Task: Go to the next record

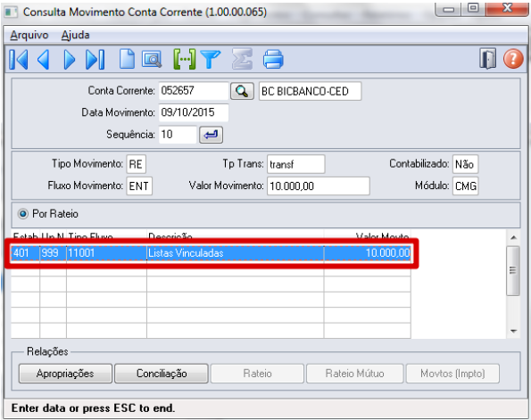Action: click(x=70, y=59)
